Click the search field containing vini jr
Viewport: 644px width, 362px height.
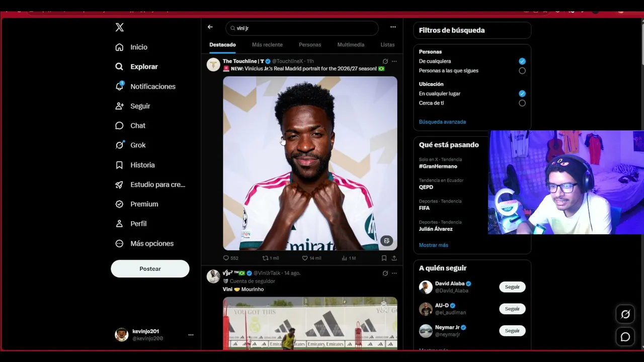[302, 28]
